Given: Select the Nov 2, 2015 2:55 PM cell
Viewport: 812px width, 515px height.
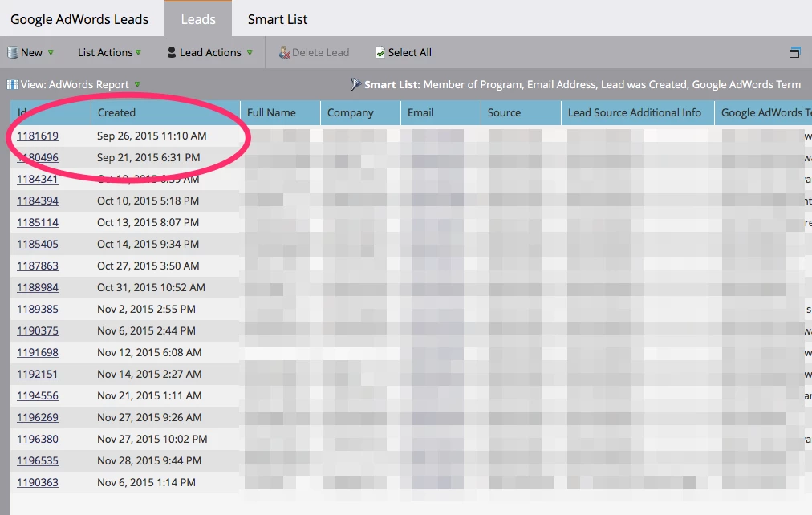Looking at the screenshot, I should click(165, 310).
